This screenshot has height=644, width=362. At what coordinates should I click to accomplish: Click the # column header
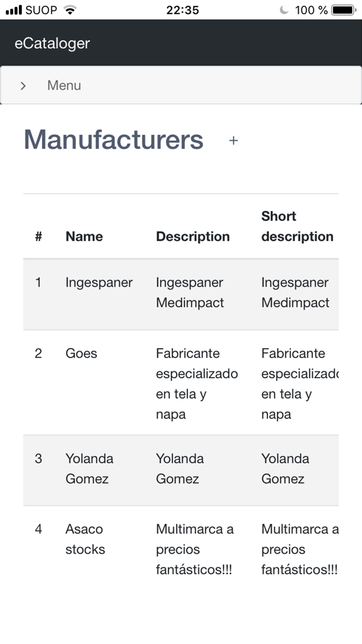39,237
